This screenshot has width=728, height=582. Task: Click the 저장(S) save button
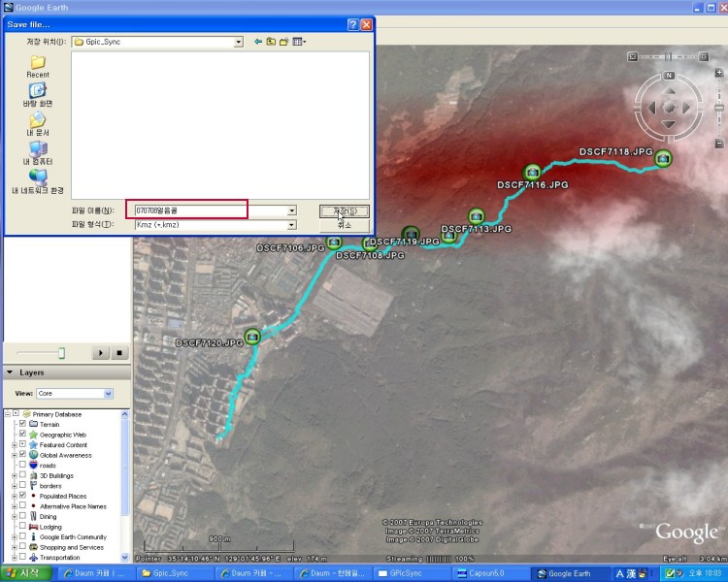[x=345, y=211]
